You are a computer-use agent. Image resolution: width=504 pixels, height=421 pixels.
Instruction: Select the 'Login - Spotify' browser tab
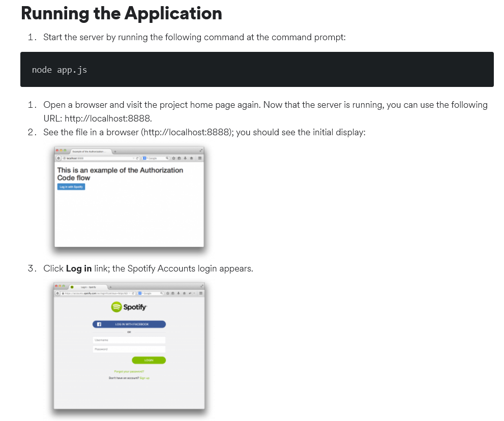pyautogui.click(x=88, y=287)
